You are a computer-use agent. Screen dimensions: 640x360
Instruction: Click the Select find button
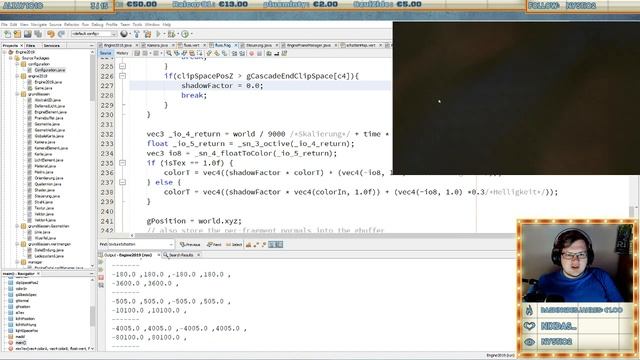pos(234,244)
